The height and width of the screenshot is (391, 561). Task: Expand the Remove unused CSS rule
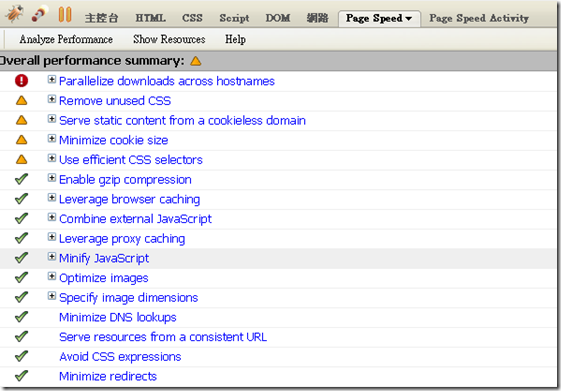tap(52, 99)
